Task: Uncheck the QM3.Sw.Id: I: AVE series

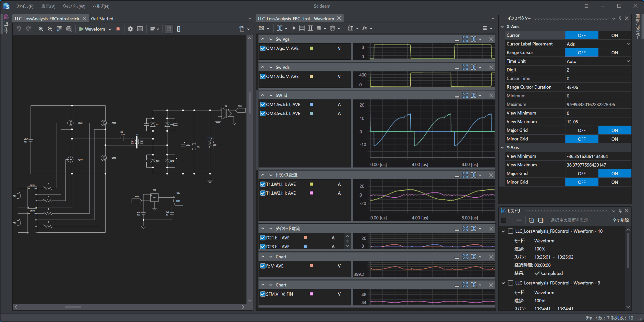Action: 263,114
